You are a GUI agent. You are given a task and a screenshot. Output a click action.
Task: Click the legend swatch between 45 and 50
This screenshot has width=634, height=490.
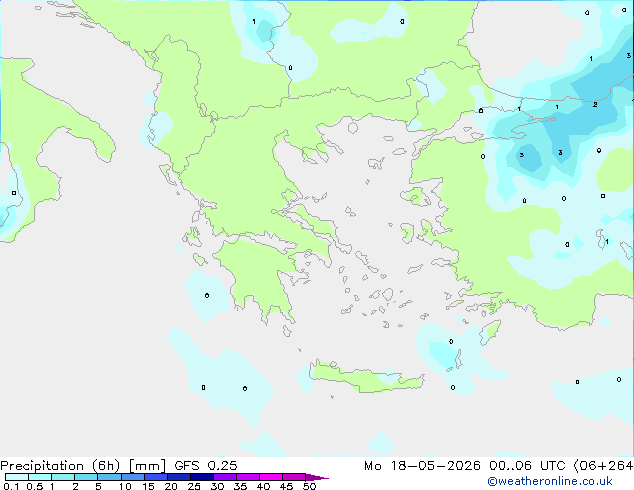[294, 477]
